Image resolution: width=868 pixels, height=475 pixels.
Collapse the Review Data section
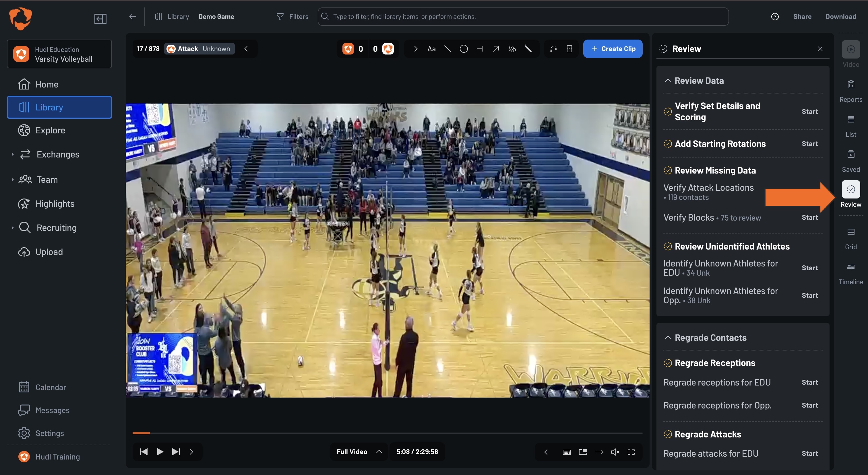[x=668, y=80]
